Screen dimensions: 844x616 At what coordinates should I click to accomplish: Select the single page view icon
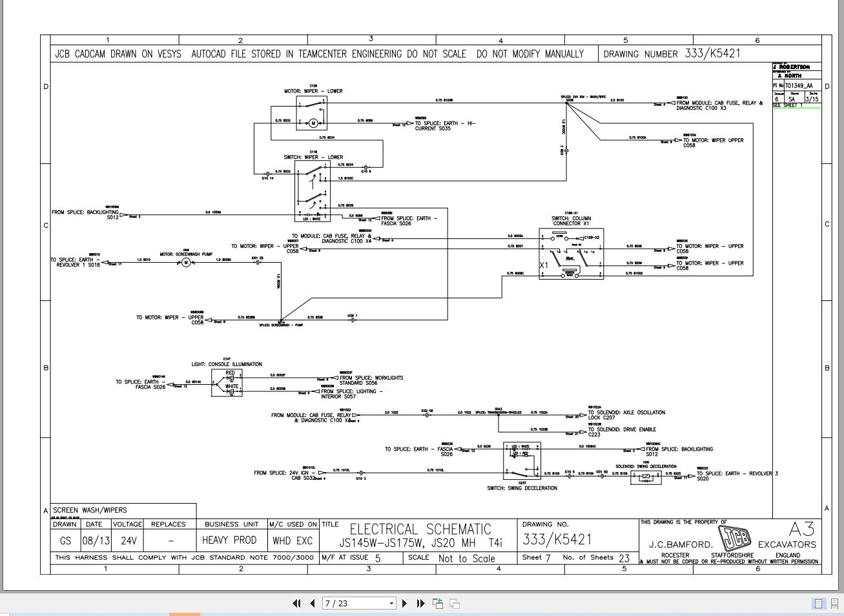click(x=818, y=602)
